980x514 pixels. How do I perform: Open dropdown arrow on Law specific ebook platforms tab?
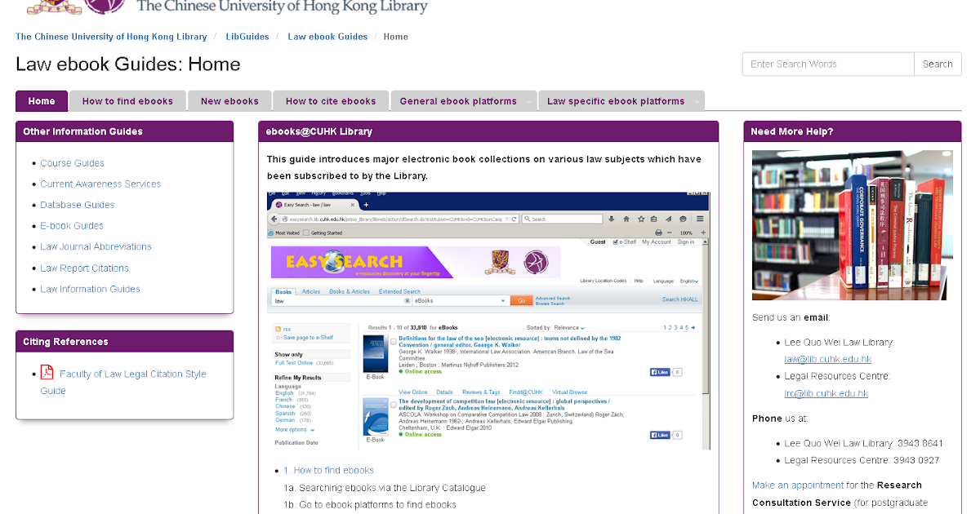697,101
